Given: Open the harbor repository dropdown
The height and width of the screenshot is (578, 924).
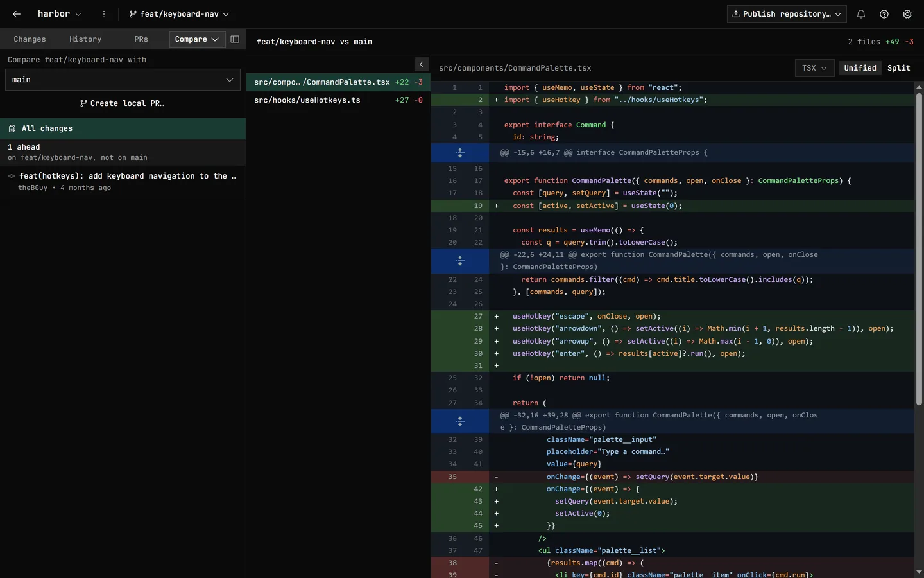Looking at the screenshot, I should point(60,14).
